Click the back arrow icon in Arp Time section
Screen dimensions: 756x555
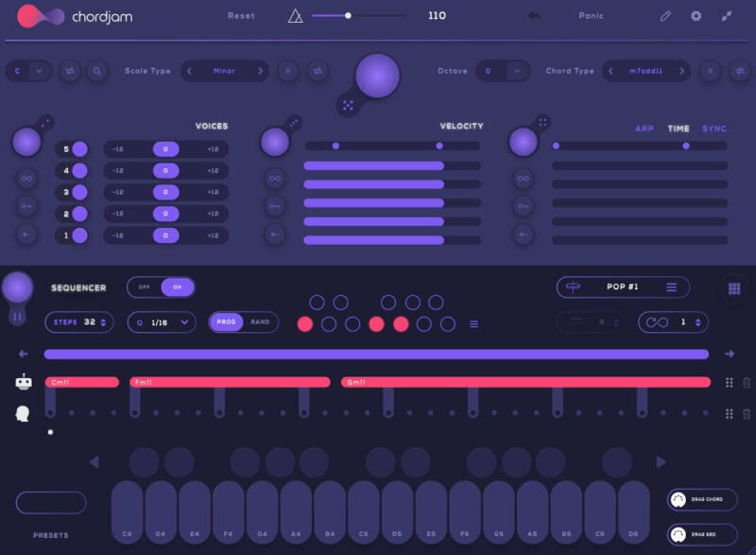click(524, 234)
